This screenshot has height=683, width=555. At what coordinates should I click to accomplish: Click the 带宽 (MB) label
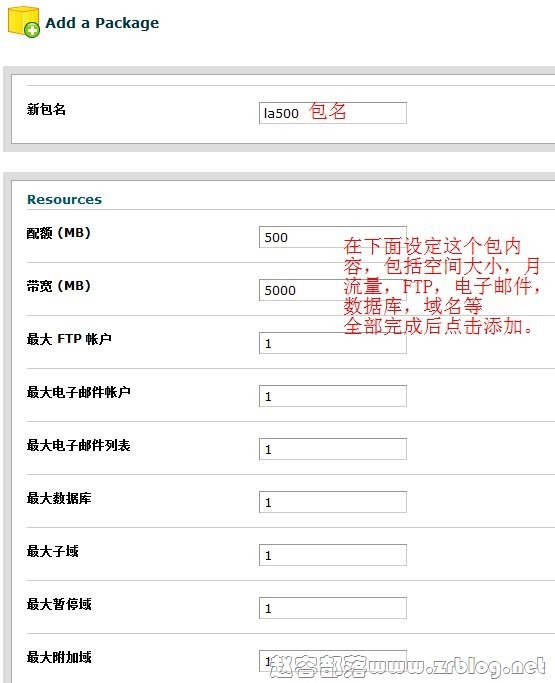(59, 286)
